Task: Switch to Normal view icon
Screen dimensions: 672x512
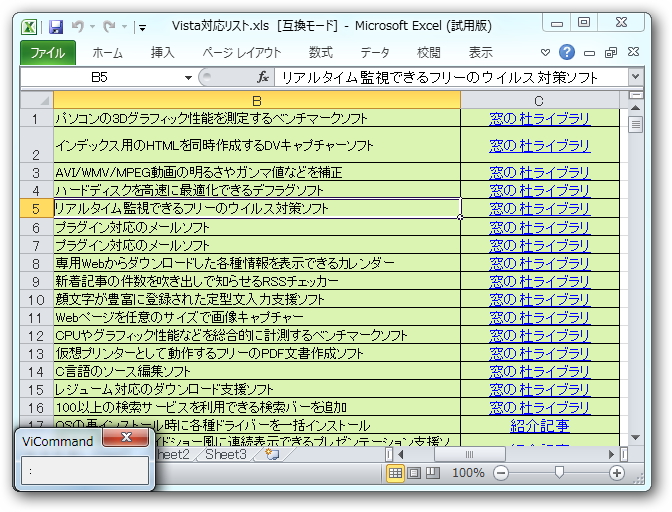Action: [x=395, y=473]
